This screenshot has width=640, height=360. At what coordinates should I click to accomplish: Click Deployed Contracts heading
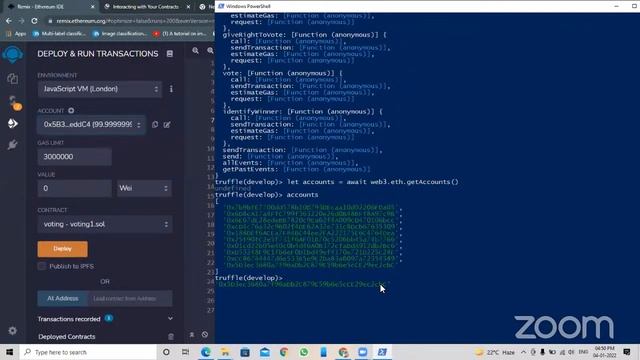(67, 337)
